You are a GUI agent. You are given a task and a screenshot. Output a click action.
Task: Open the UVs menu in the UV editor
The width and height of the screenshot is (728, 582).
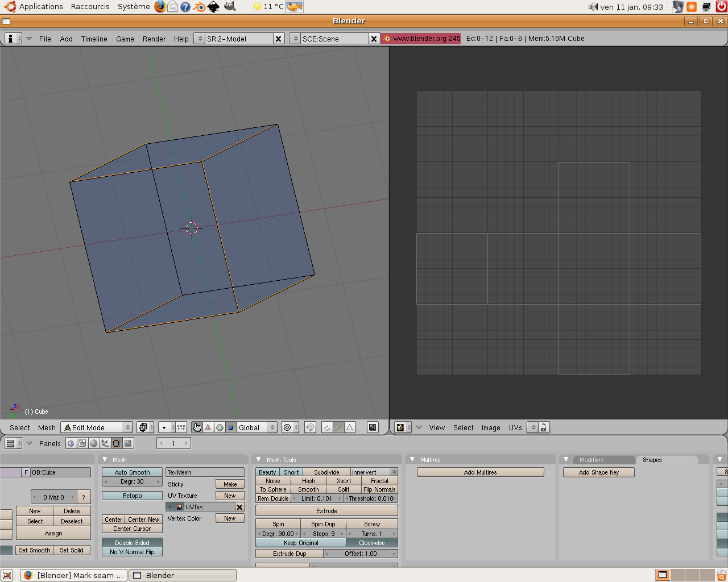point(515,427)
